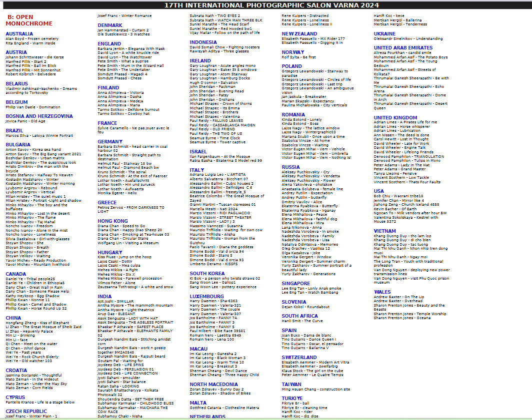Select 'Hongfang Zheng - Kiss of Elephant'
This screenshot has width=532, height=420.
click(37, 323)
